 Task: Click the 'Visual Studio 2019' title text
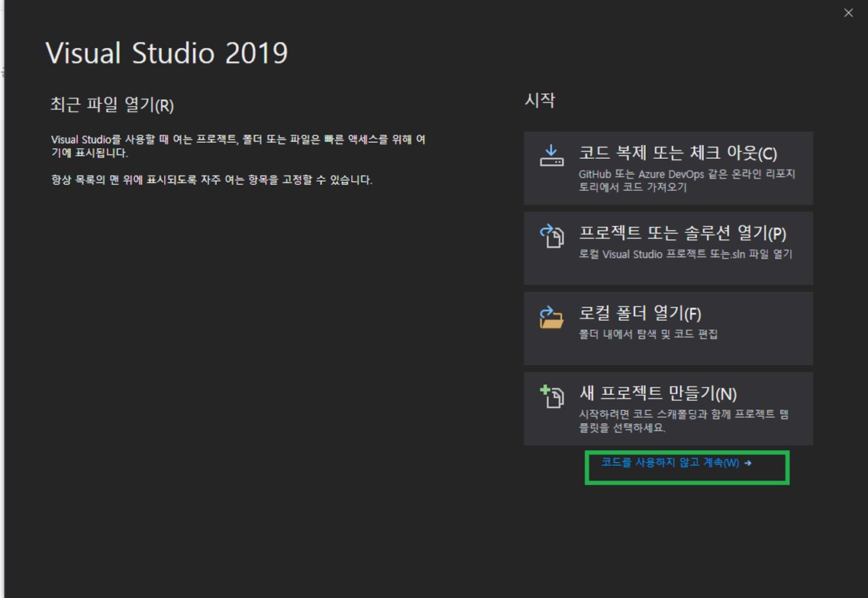(x=166, y=53)
